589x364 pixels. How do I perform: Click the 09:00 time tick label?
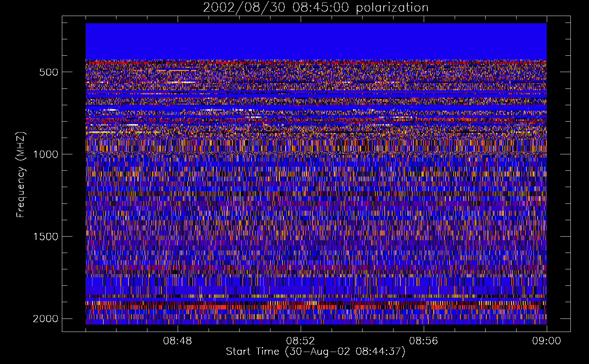547,341
